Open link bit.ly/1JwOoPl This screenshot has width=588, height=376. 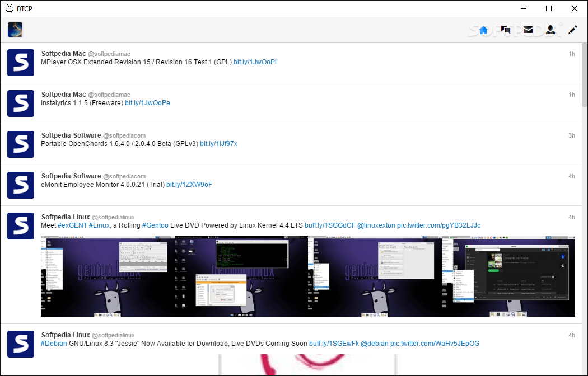(x=255, y=62)
